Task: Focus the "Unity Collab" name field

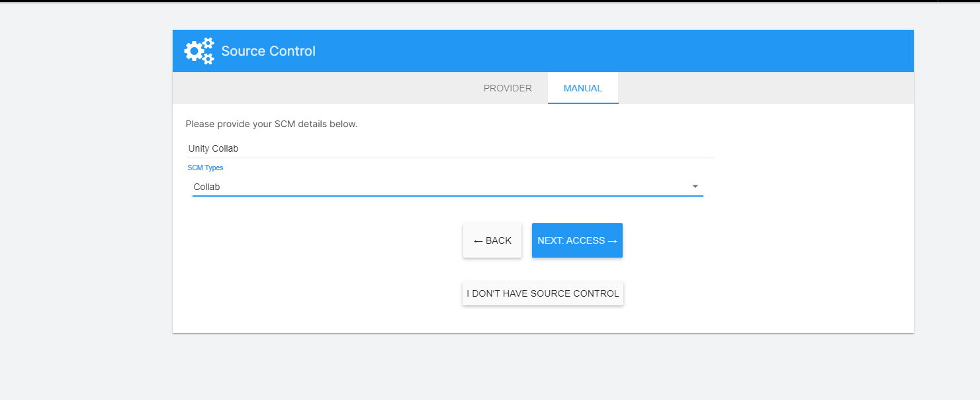Action: [450, 148]
